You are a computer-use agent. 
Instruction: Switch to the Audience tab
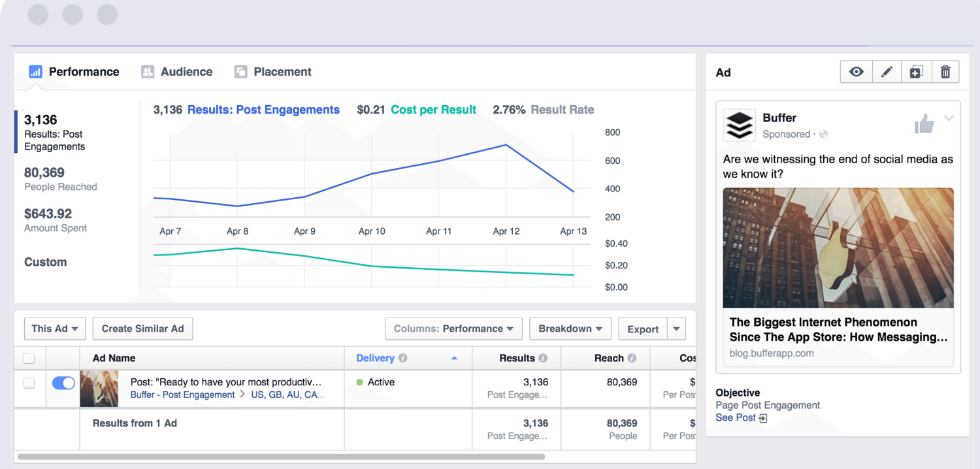tap(177, 72)
